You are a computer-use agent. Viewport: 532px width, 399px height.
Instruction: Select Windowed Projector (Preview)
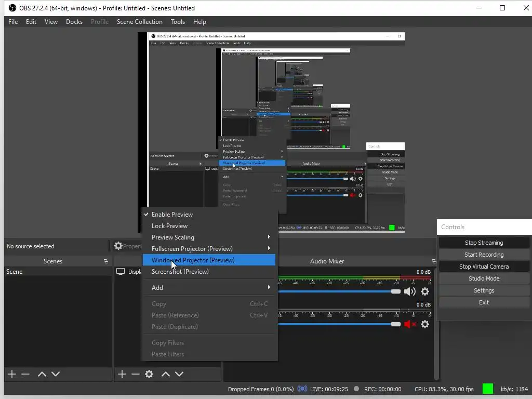[209, 260]
